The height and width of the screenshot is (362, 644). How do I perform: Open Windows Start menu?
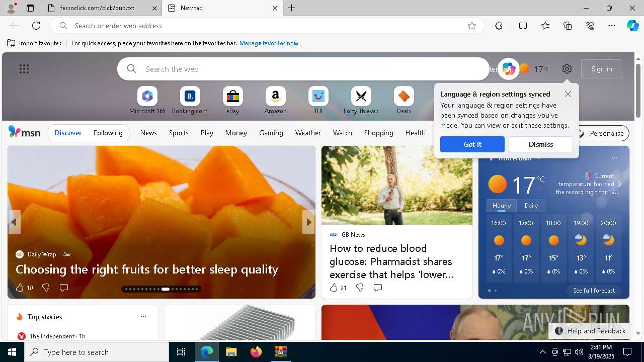point(12,352)
